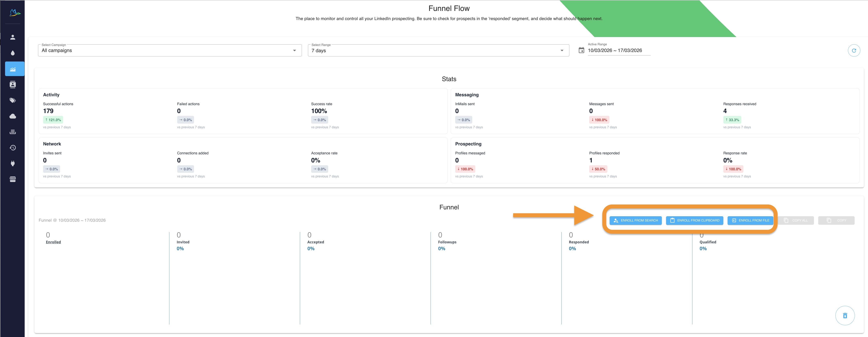Click the trash floating button

tap(845, 315)
